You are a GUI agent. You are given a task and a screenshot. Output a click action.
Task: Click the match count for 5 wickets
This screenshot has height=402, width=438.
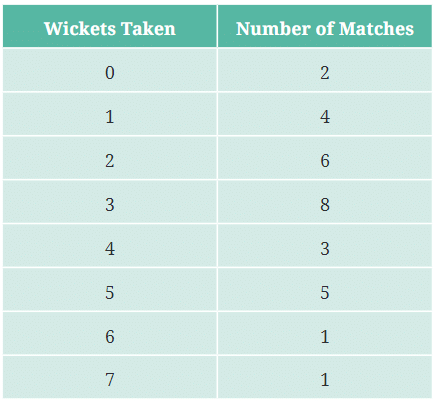[x=325, y=290]
